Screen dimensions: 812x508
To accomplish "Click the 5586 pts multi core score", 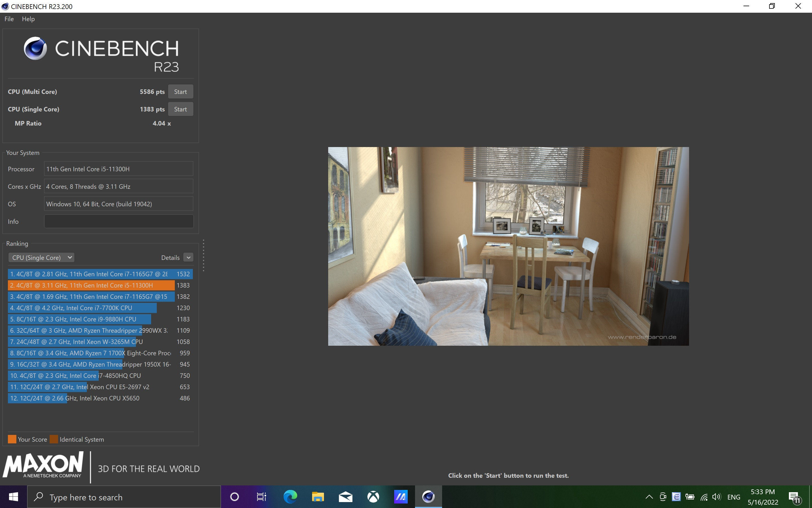I will click(152, 92).
